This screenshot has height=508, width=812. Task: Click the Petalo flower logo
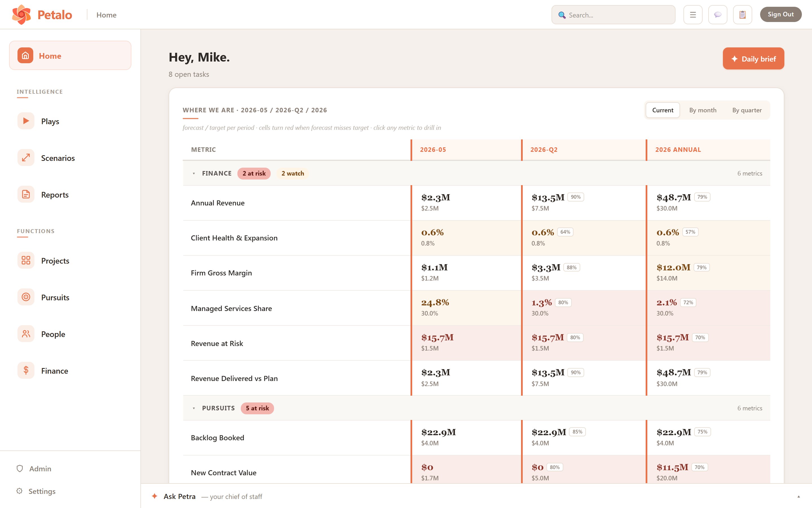pos(21,14)
